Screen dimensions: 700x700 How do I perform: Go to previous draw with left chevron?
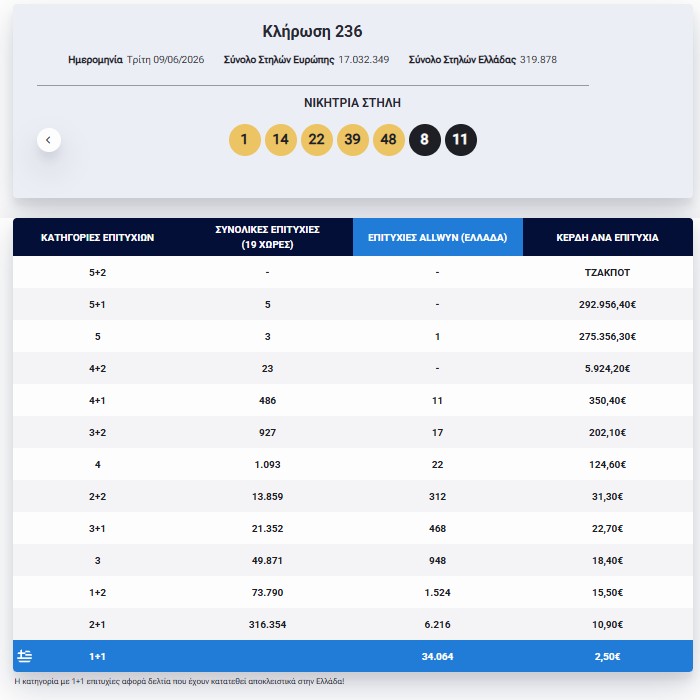pos(49,140)
